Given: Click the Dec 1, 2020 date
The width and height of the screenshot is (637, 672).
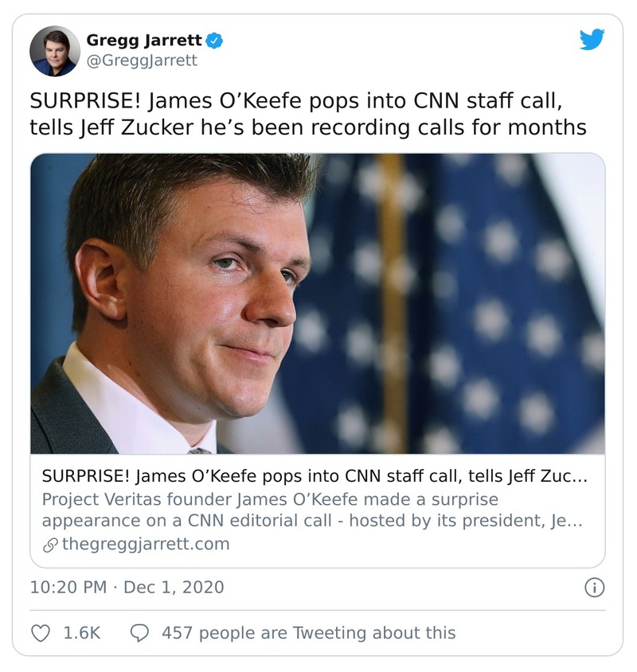Looking at the screenshot, I should 174,588.
